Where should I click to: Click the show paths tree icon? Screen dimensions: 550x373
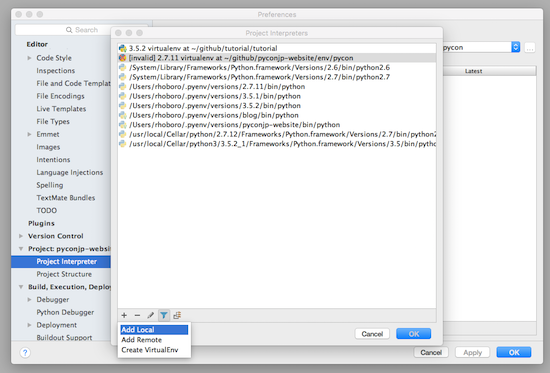[177, 315]
